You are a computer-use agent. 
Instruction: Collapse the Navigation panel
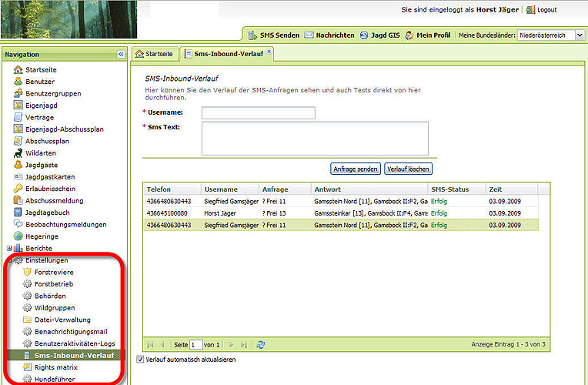pos(121,55)
